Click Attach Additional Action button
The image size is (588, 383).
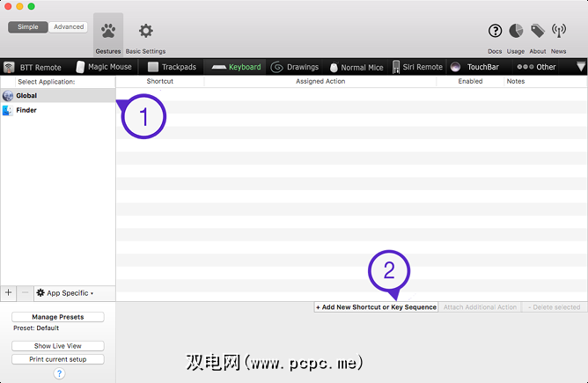point(480,307)
